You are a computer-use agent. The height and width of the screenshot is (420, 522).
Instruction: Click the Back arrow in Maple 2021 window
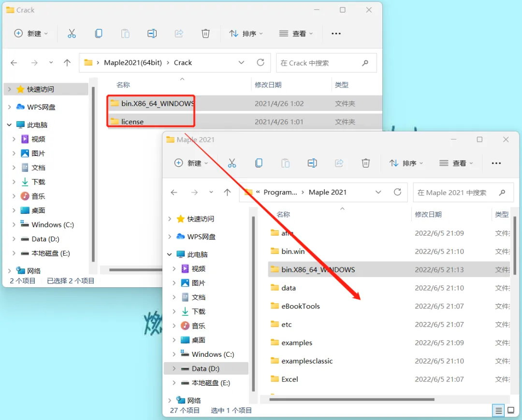click(x=174, y=192)
